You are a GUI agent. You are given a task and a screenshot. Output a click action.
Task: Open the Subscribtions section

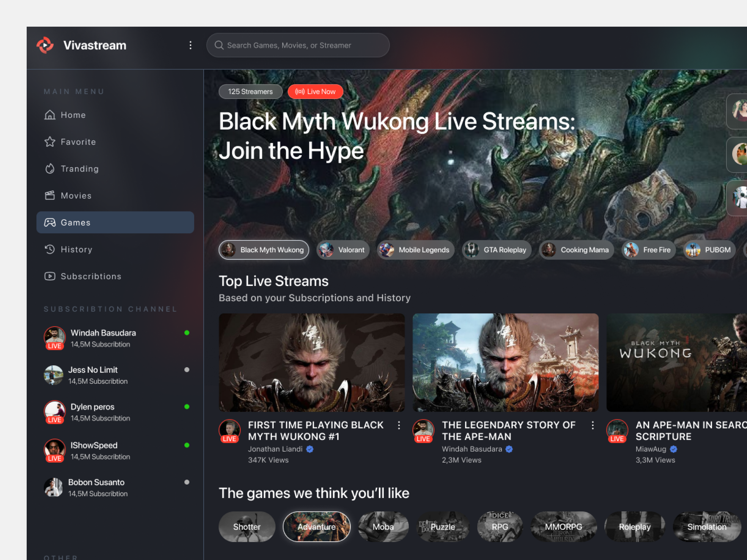click(x=91, y=276)
